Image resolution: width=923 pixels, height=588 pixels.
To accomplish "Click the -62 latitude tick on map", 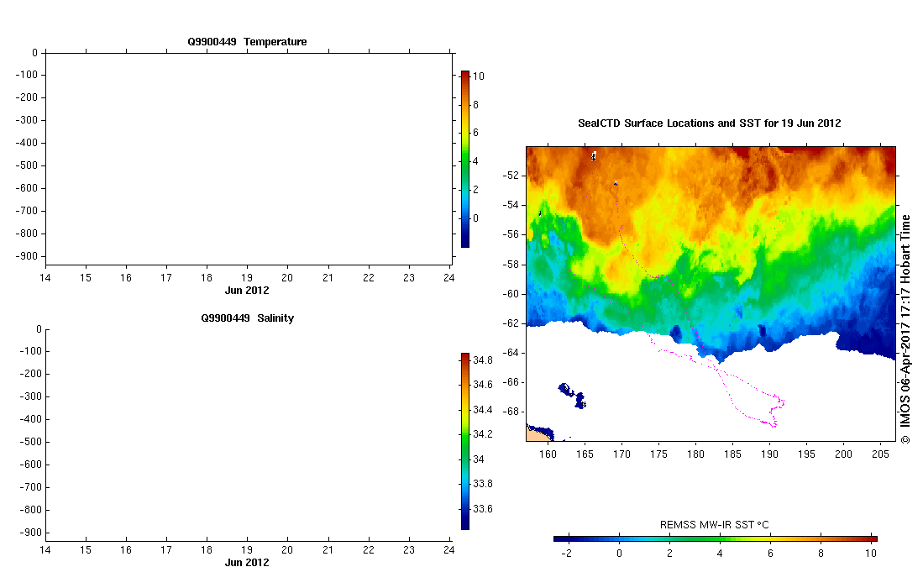I will [511, 323].
